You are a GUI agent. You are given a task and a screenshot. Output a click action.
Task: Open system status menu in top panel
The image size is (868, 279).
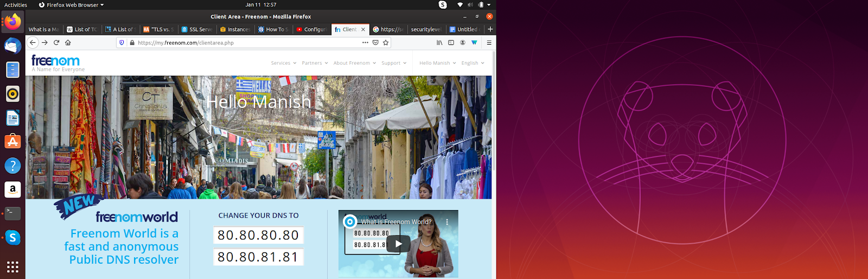pyautogui.click(x=474, y=5)
